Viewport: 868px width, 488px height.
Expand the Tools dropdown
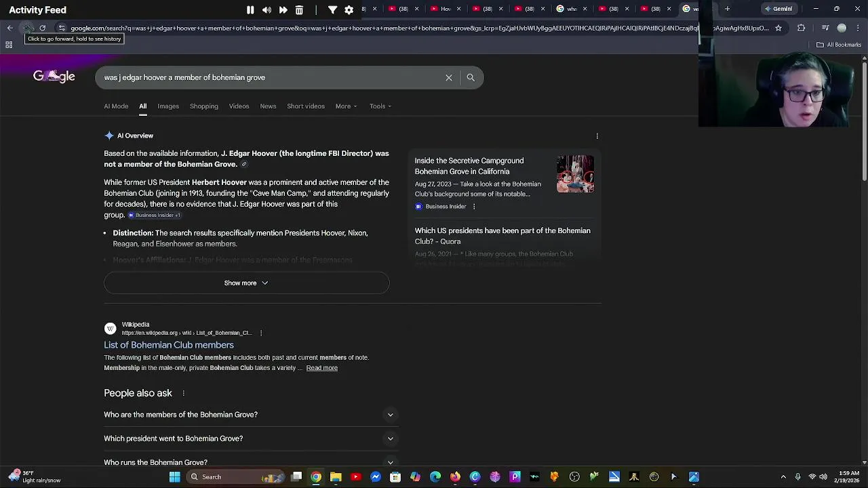[380, 106]
